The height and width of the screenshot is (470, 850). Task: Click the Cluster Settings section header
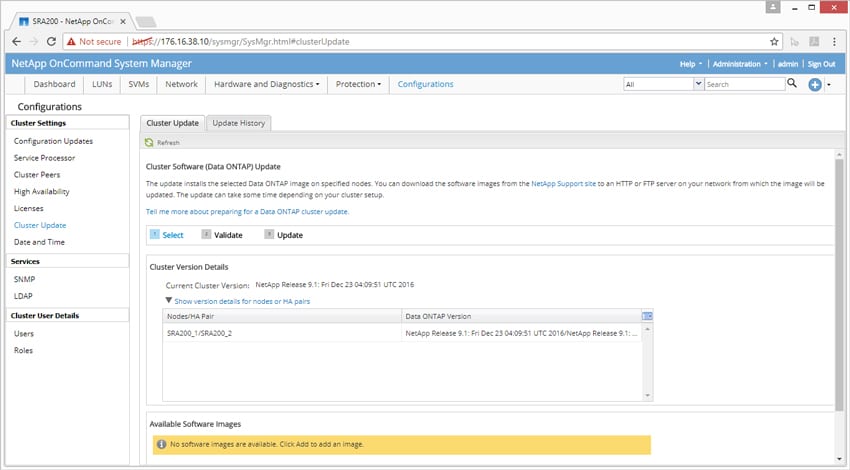pos(68,123)
